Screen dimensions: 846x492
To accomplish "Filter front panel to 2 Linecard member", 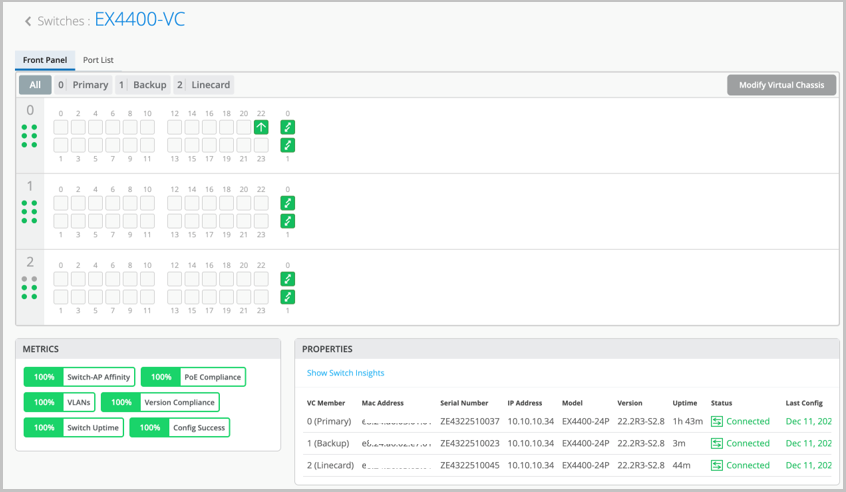I will tap(204, 85).
